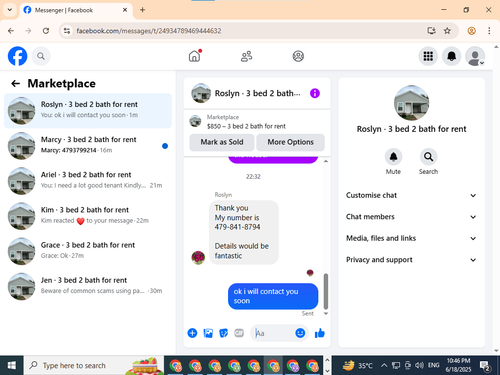Click the purple conversation info icon
Viewport: 500px width, 375px height.
[x=315, y=93]
